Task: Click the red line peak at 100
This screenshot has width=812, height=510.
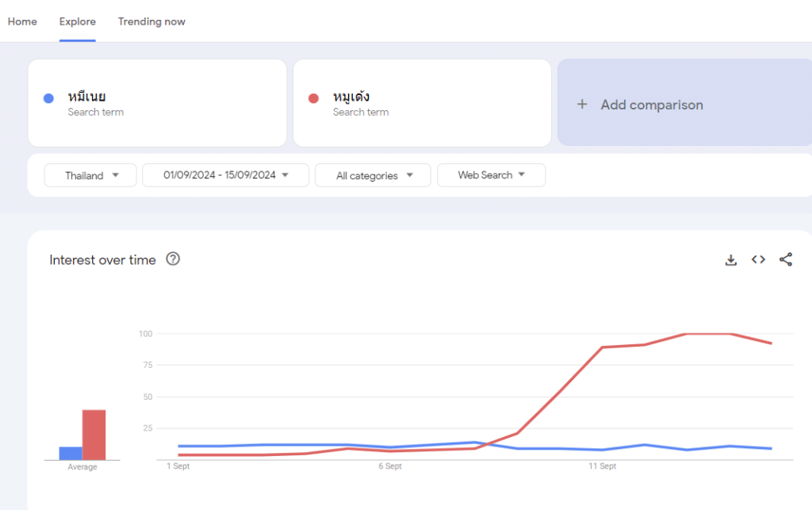Action: coord(687,334)
